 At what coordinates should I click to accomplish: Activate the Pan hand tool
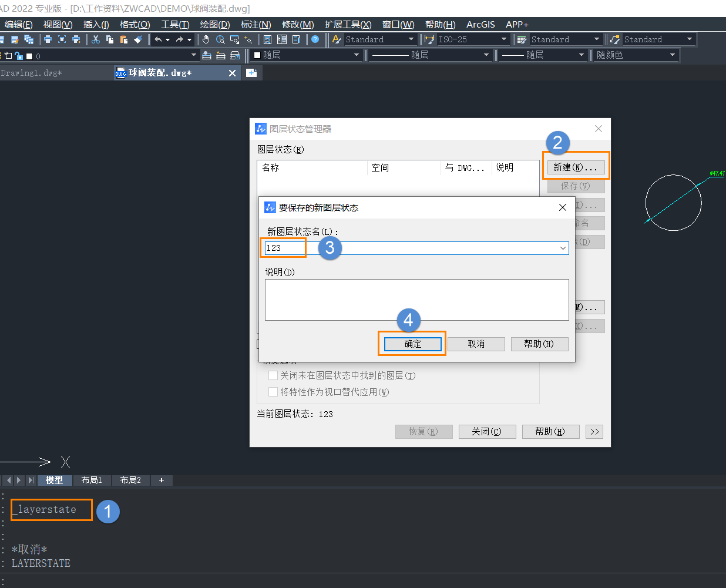[x=206, y=39]
